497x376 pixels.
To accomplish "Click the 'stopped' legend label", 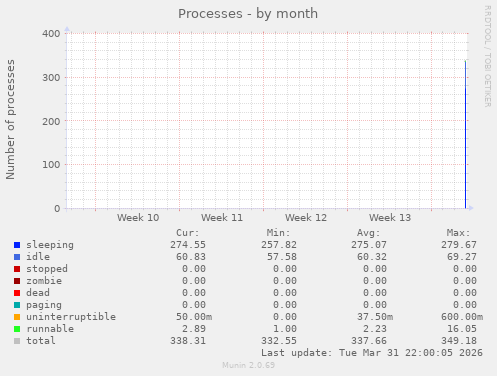I will (47, 269).
